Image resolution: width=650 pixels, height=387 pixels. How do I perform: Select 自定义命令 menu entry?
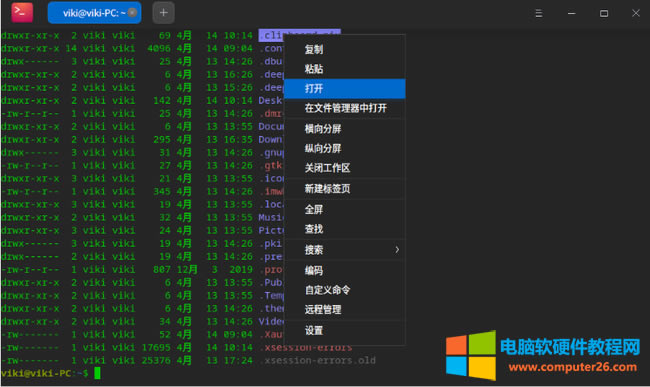344,290
